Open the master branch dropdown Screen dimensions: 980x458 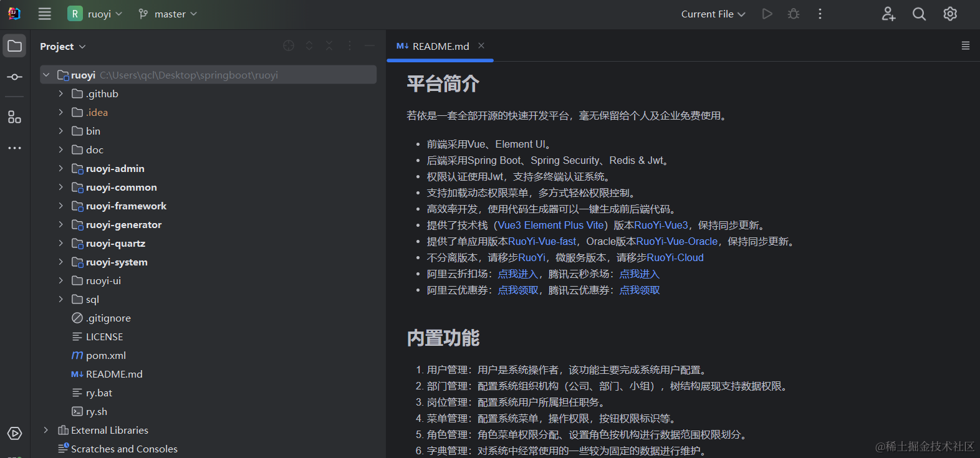[x=168, y=14]
